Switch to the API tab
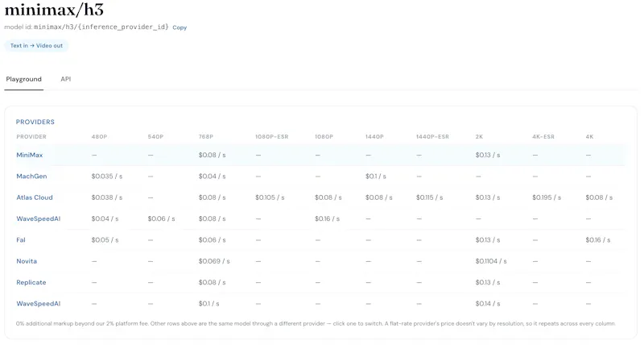 66,79
